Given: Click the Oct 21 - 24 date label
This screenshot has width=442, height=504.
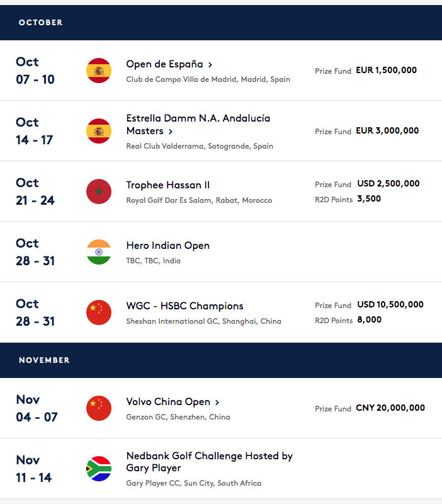Looking at the screenshot, I should coord(35,192).
